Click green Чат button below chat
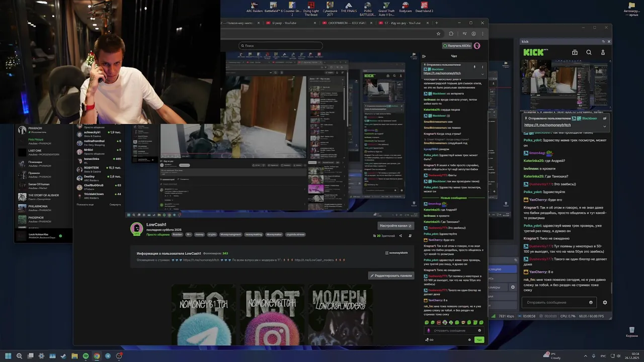Image resolution: width=644 pixels, height=362 pixels. [x=479, y=340]
